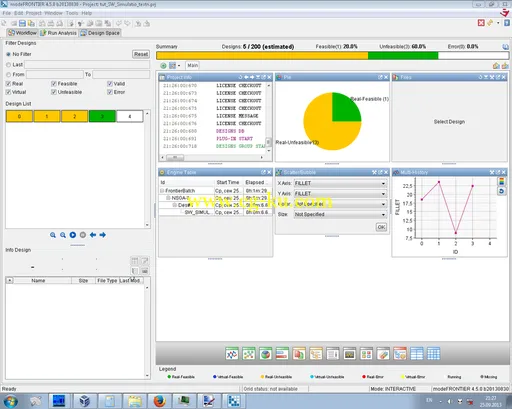The width and height of the screenshot is (512, 409).
Task: Click the color palette icon in Multi-History panel
Action: (x=501, y=182)
